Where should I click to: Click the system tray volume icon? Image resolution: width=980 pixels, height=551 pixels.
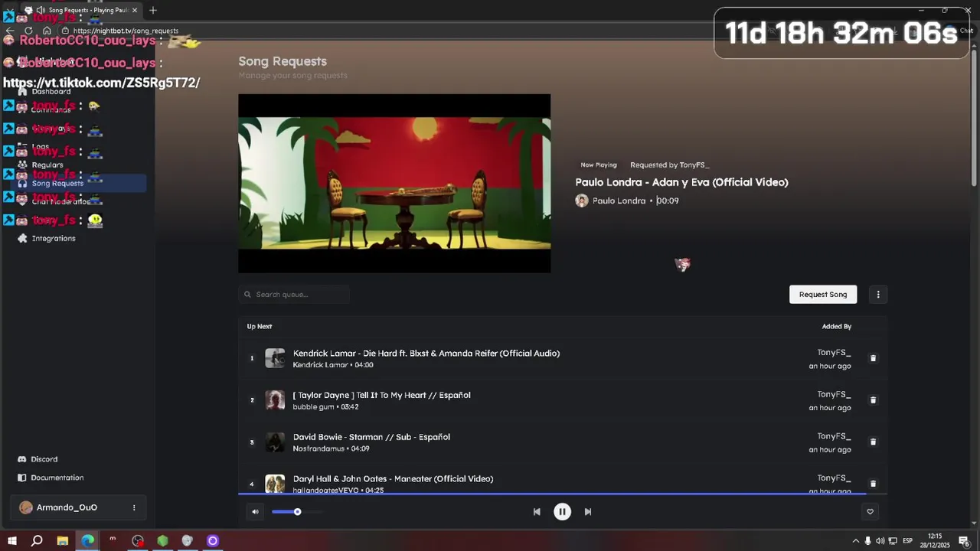[880, 541]
